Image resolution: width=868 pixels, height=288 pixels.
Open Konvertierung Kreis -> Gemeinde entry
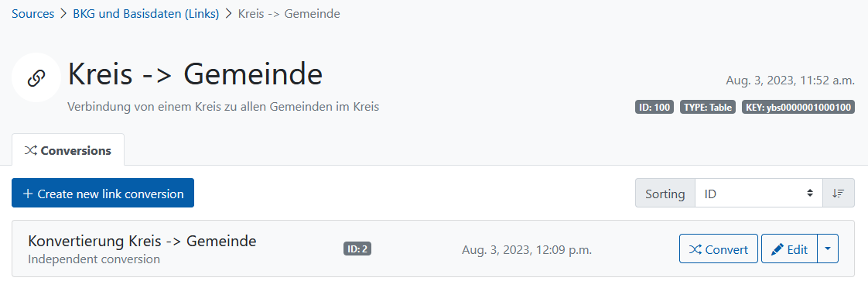tap(142, 241)
